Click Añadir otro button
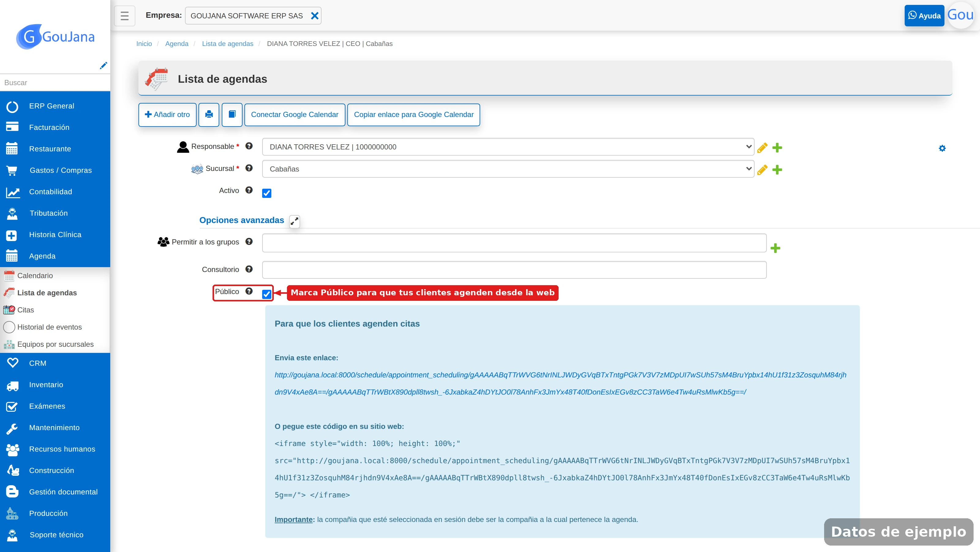The height and width of the screenshot is (552, 980). coord(168,115)
